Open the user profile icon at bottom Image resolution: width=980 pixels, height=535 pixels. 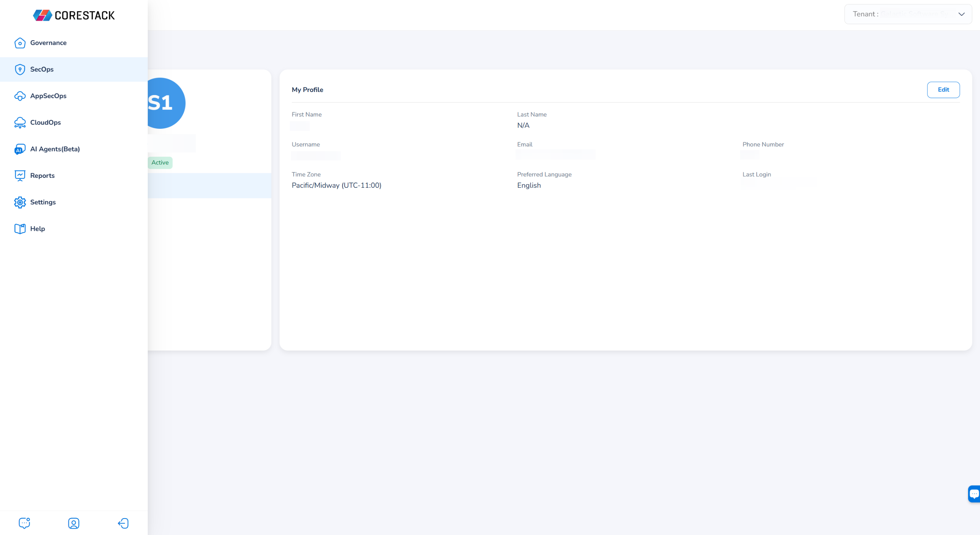click(74, 523)
